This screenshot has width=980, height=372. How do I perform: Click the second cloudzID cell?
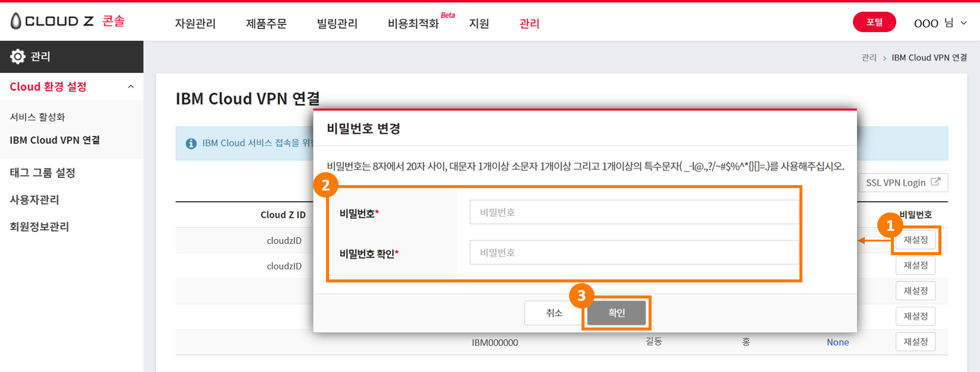284,266
